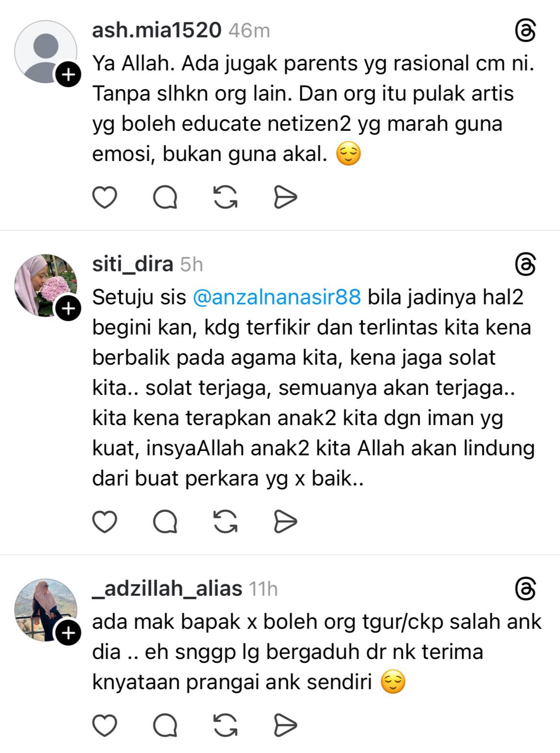Follow siti_dira using the plus badge
Image resolution: width=560 pixels, height=753 pixels.
69,309
